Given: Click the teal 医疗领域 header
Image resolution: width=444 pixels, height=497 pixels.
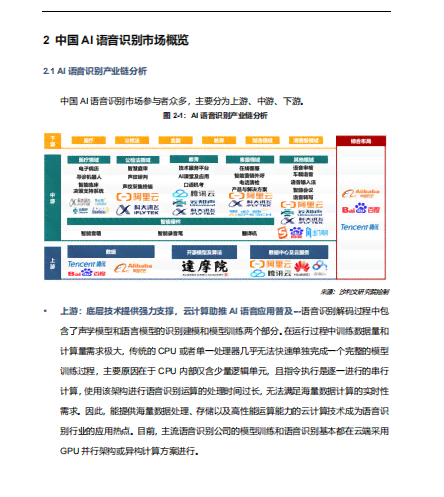Looking at the screenshot, I should (89, 160).
